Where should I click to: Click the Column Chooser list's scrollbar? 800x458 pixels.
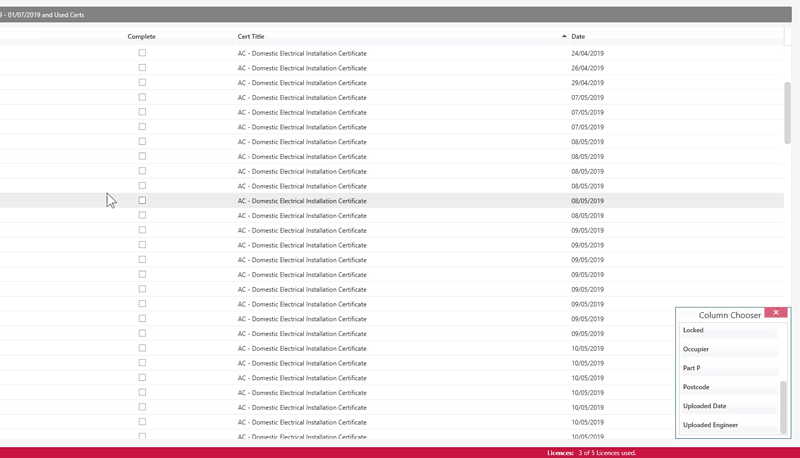coord(783,405)
